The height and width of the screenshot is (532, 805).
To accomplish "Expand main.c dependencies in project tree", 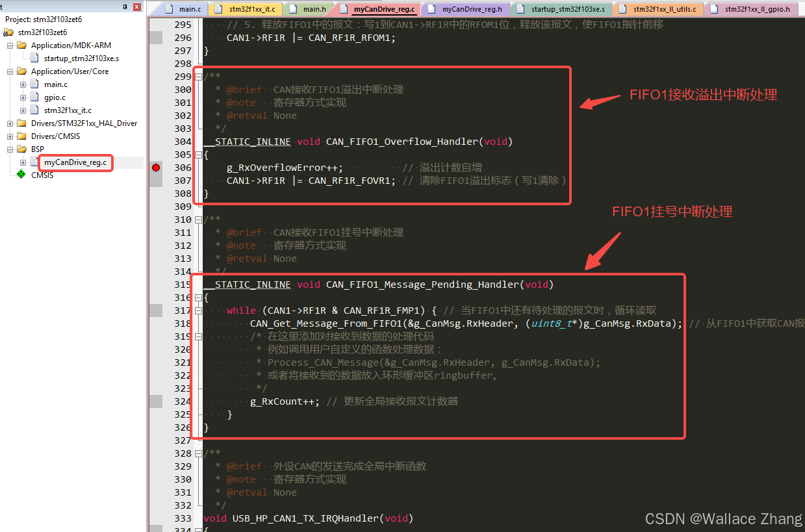I will [x=23, y=84].
